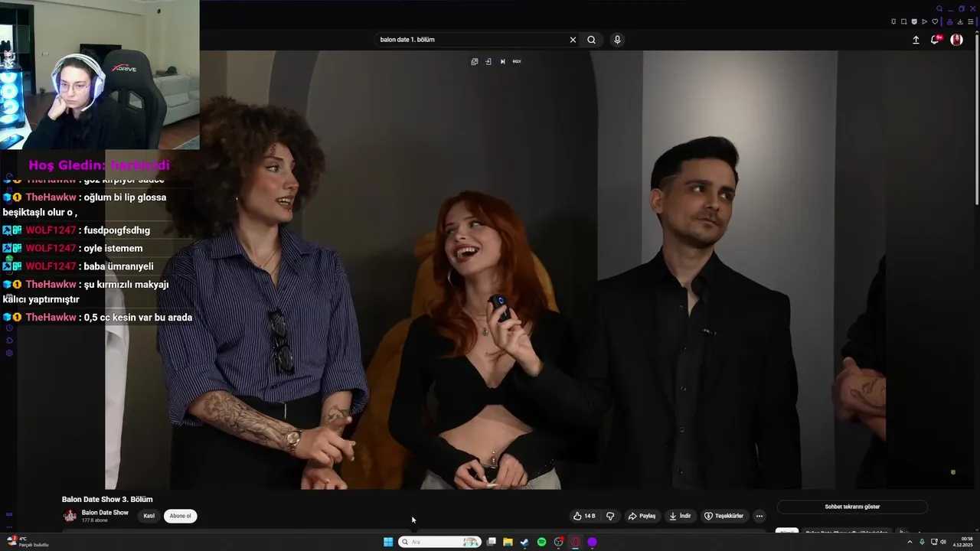This screenshot has width=980, height=551.
Task: Click the Balon Date Show channel avatar
Action: [70, 516]
